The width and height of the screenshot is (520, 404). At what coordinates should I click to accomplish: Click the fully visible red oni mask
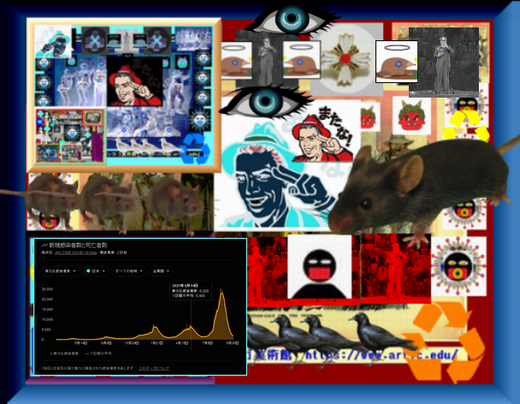[x=412, y=116]
